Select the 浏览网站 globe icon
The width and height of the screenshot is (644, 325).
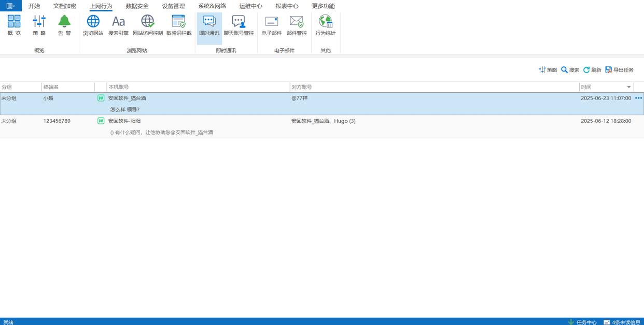click(x=93, y=25)
